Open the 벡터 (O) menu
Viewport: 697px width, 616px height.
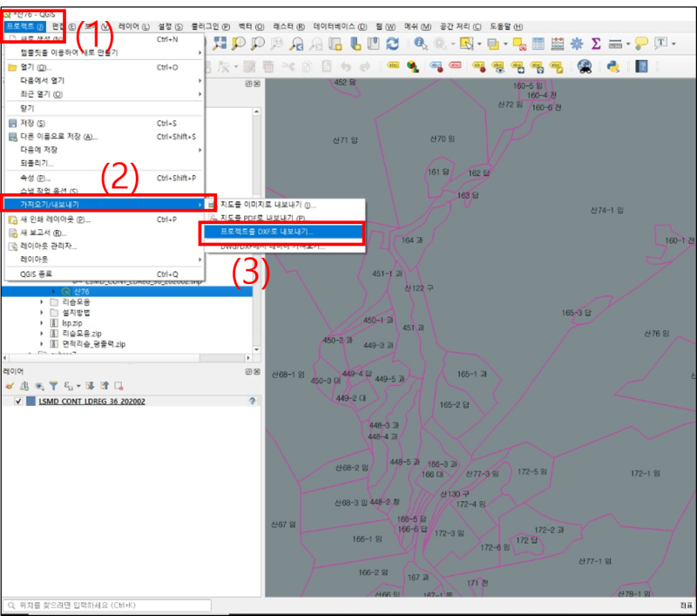click(251, 27)
